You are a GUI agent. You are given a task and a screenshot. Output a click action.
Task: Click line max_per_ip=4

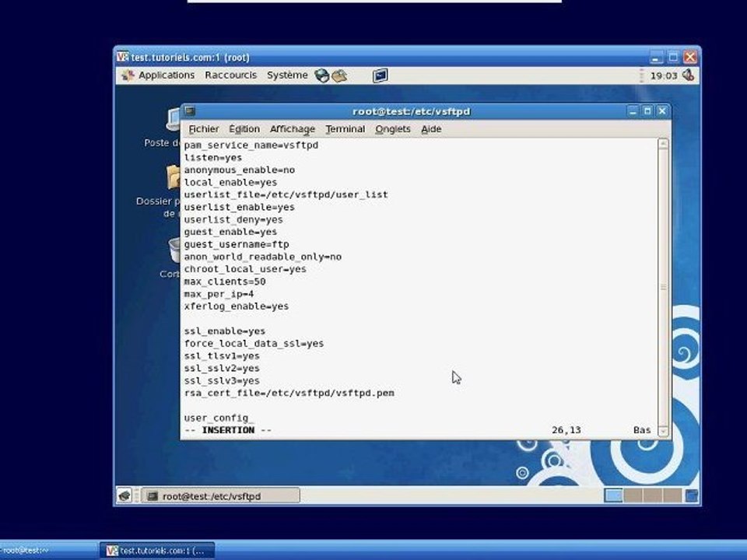[x=219, y=293]
